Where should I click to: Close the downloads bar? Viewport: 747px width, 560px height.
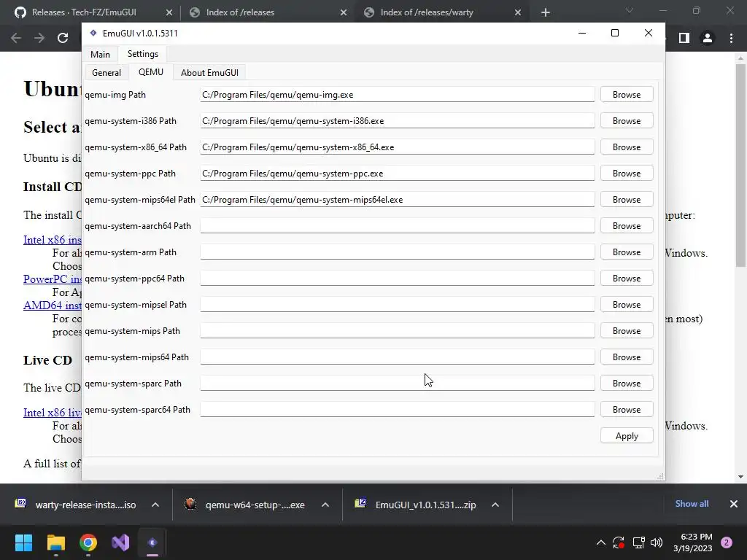(x=734, y=504)
